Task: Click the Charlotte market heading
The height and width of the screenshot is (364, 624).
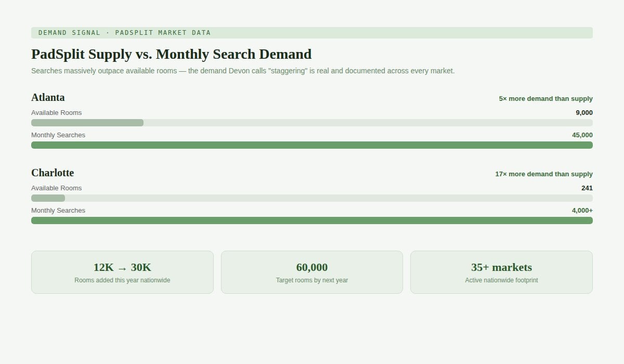Action: click(x=53, y=173)
